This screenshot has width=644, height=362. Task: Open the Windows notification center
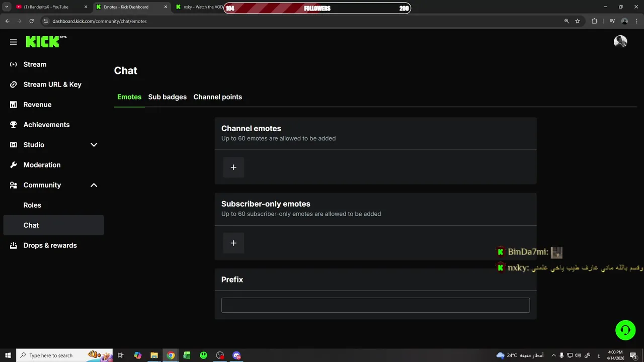[x=634, y=355]
